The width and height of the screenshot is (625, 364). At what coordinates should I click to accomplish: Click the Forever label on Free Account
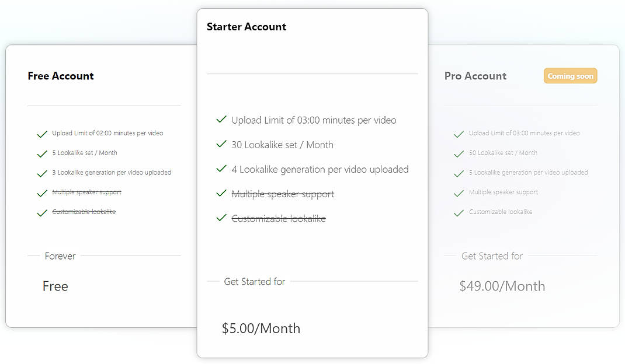point(60,256)
